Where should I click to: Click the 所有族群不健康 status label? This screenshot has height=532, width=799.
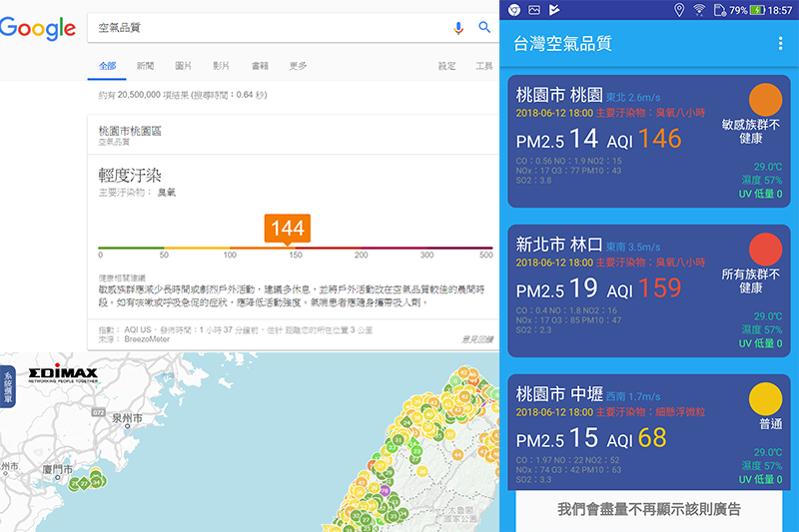(x=751, y=281)
